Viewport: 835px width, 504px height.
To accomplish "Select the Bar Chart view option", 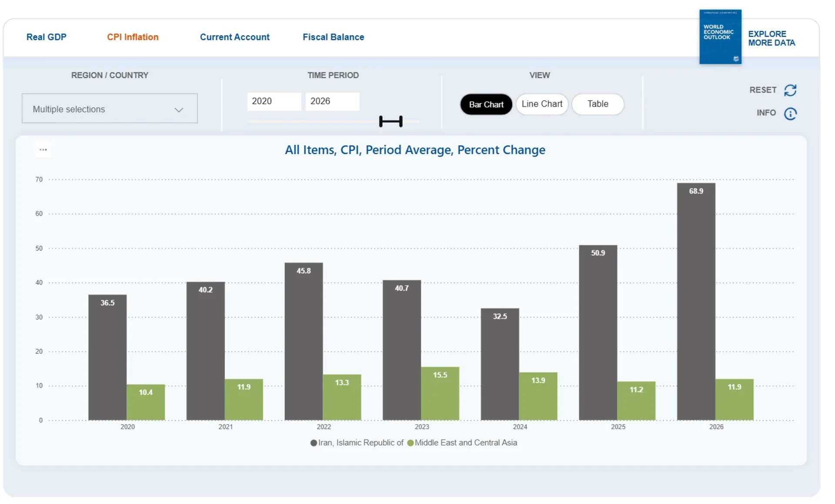I will click(486, 104).
